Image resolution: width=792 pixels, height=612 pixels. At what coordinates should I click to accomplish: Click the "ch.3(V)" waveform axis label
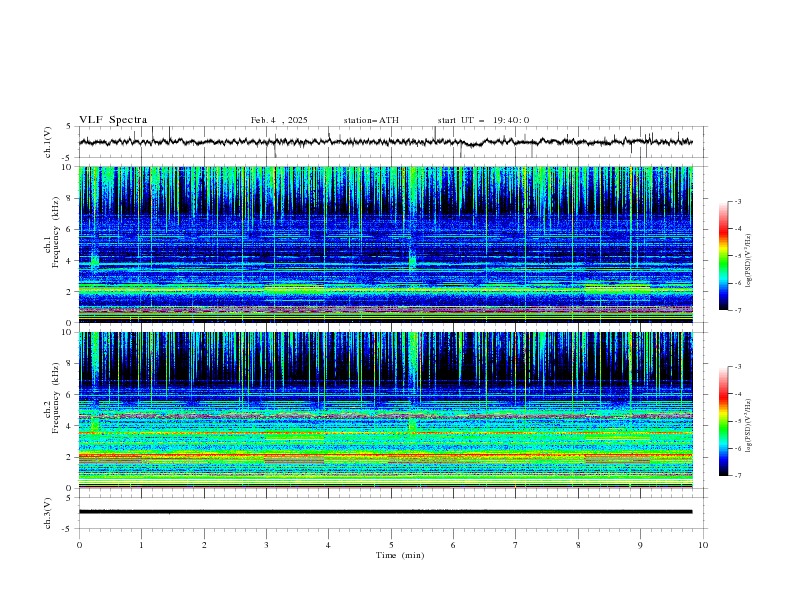tap(48, 513)
